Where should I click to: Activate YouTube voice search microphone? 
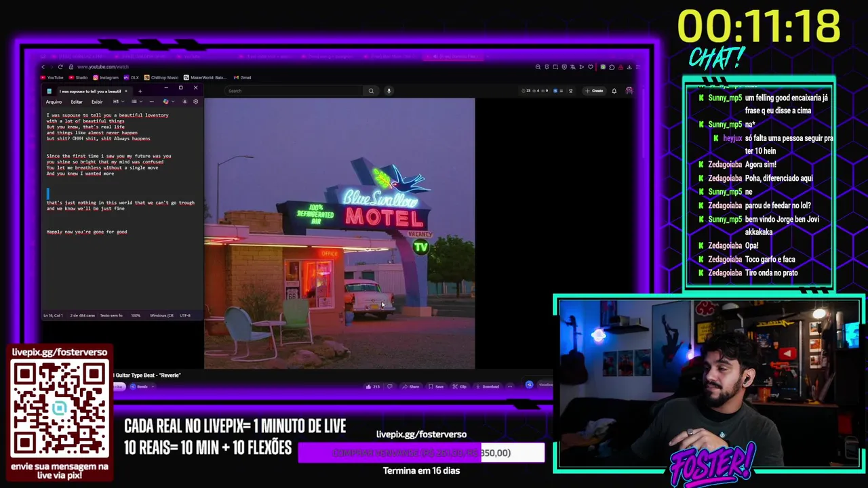tap(389, 91)
